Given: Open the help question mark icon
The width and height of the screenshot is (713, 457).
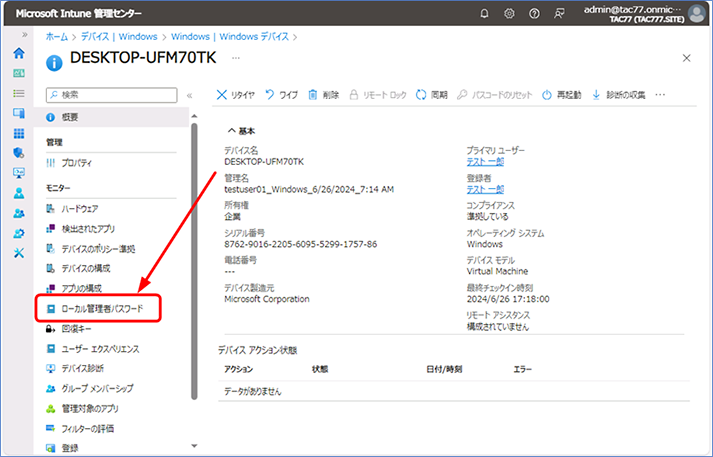Looking at the screenshot, I should tap(534, 14).
